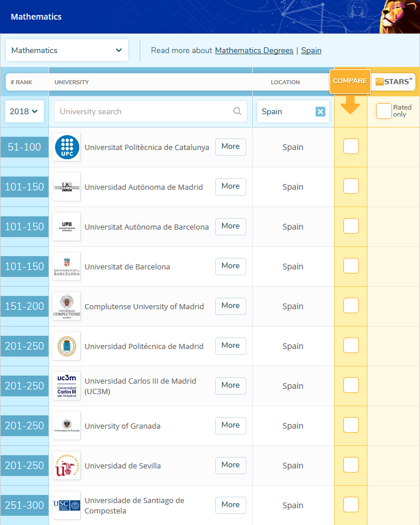Enable the Rated only checkbox
The image size is (420, 525).
tap(384, 111)
